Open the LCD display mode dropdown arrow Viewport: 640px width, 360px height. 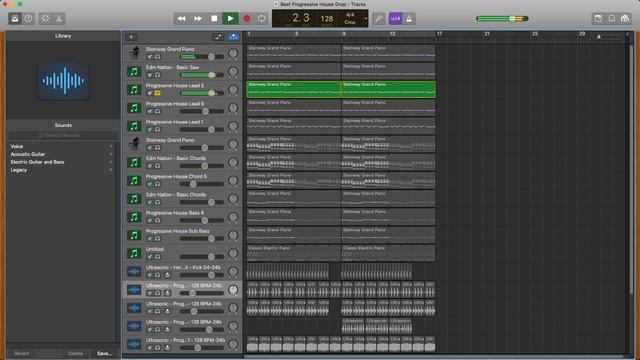point(366,19)
